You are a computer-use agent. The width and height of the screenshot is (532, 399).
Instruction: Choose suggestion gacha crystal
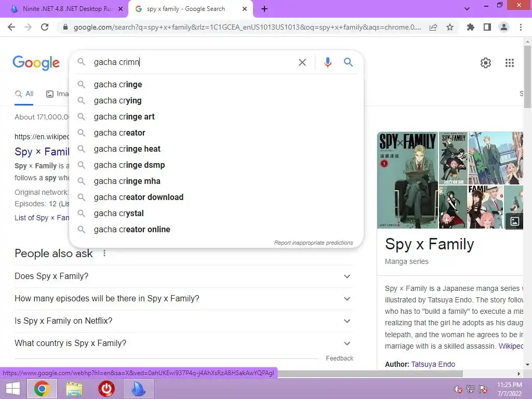[x=216, y=214]
